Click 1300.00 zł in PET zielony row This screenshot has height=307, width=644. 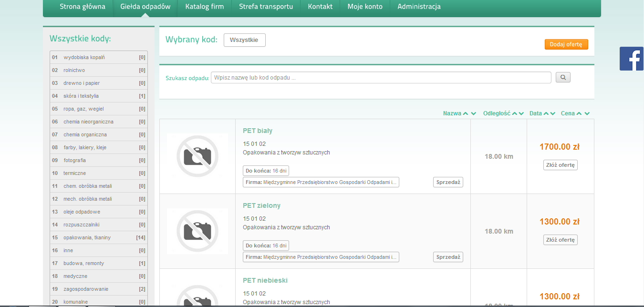point(560,222)
